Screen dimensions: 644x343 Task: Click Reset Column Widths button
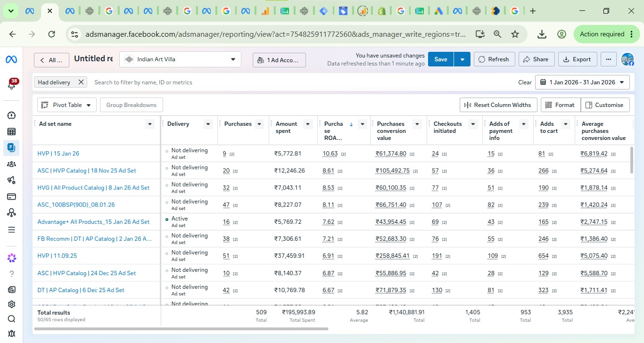click(x=498, y=105)
